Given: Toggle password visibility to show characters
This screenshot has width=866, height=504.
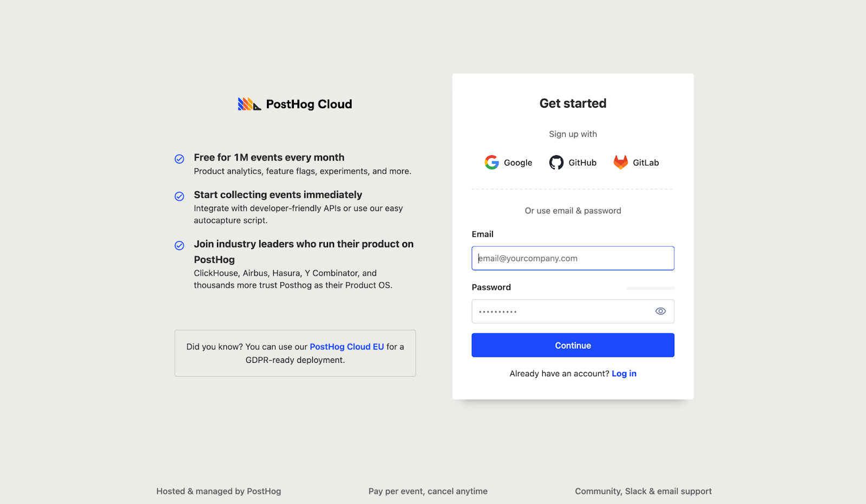Looking at the screenshot, I should 660,311.
